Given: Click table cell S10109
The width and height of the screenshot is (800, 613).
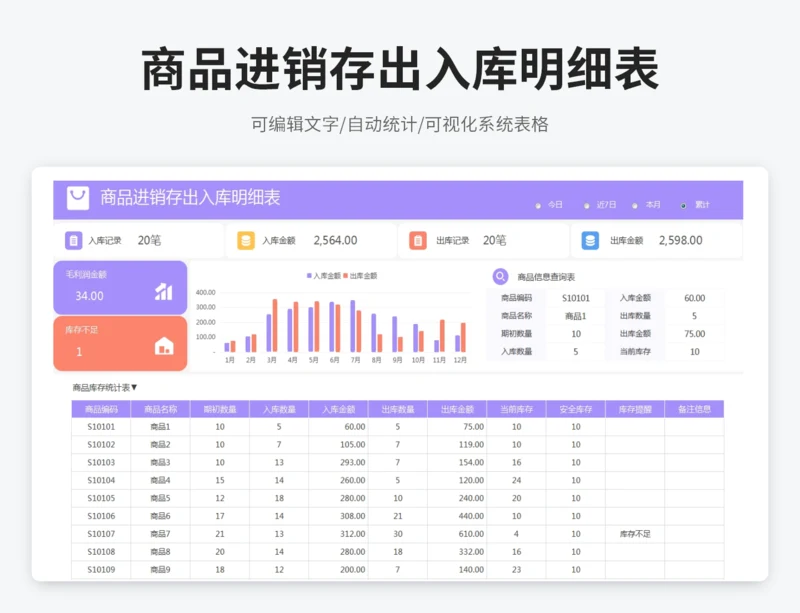Looking at the screenshot, I should pyautogui.click(x=101, y=570).
